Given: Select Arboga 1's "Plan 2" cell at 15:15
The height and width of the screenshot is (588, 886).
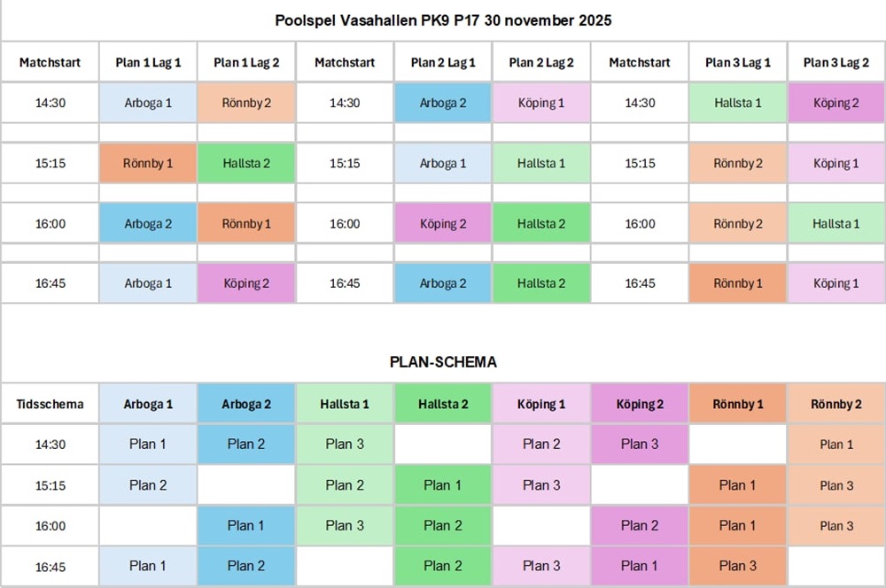Looking at the screenshot, I should pos(148,485).
